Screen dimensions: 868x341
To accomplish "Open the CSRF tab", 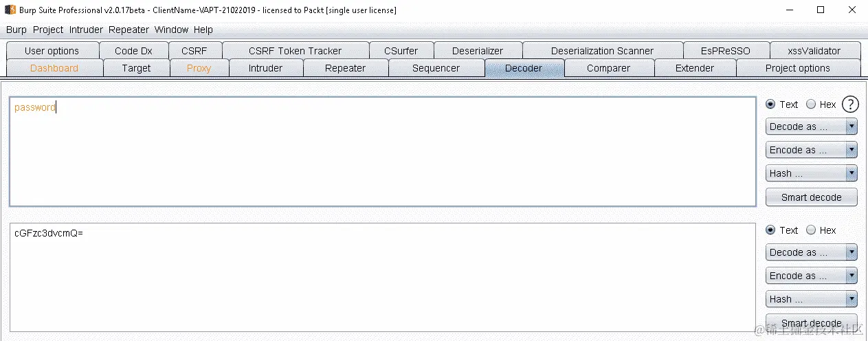I will tap(194, 51).
